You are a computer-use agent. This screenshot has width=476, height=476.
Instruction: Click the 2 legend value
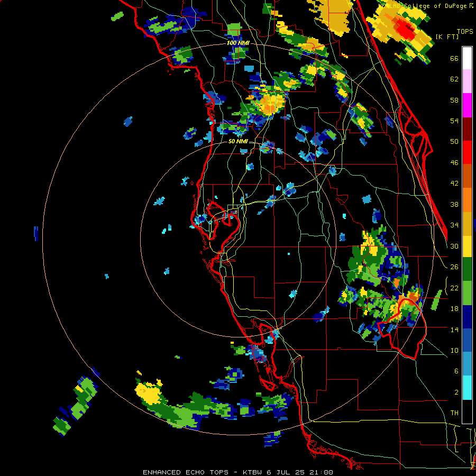coord(456,392)
